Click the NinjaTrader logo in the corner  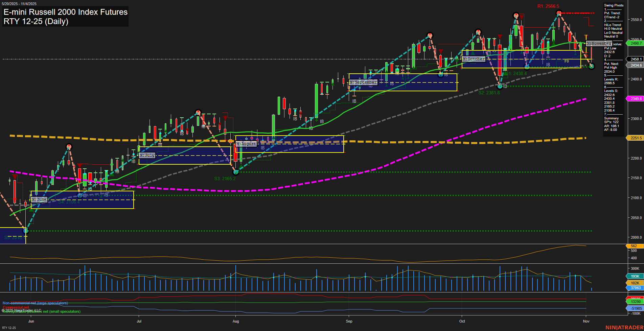(x=624, y=327)
